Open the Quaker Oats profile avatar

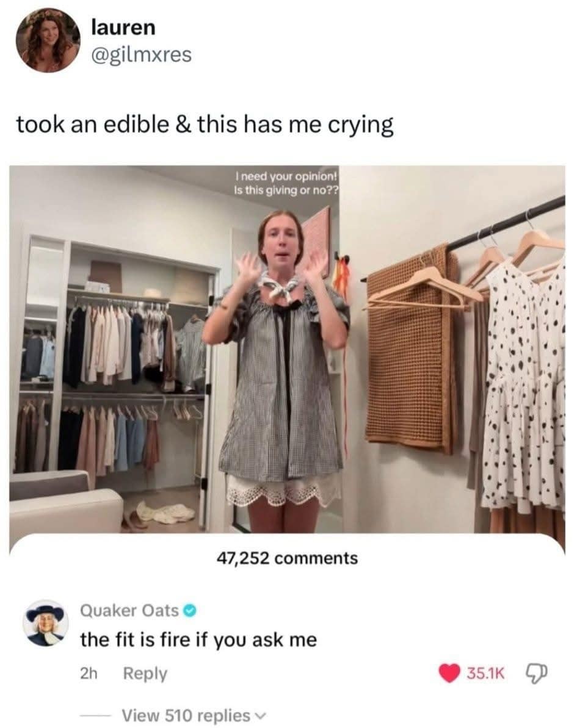pyautogui.click(x=46, y=623)
